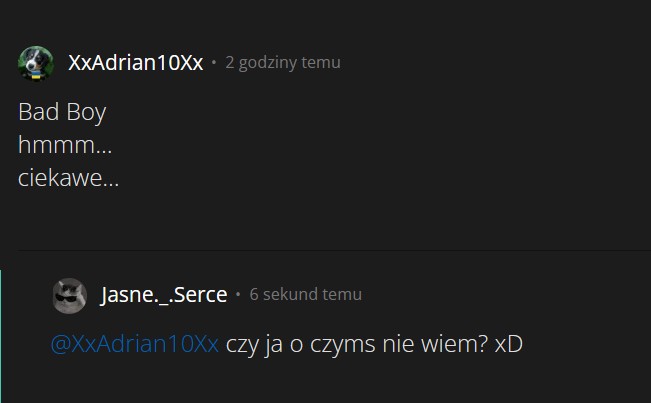Click the "Bad Boy" comment line
651x403 pixels.
point(62,111)
